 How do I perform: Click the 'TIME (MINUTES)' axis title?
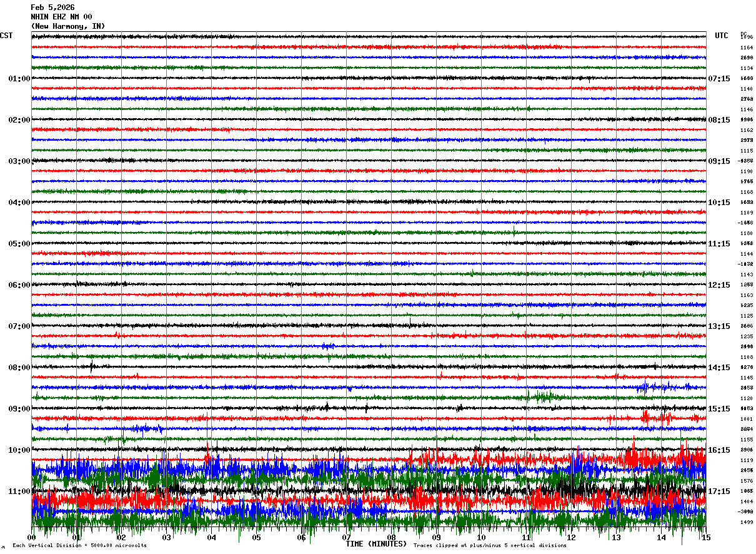376,544
